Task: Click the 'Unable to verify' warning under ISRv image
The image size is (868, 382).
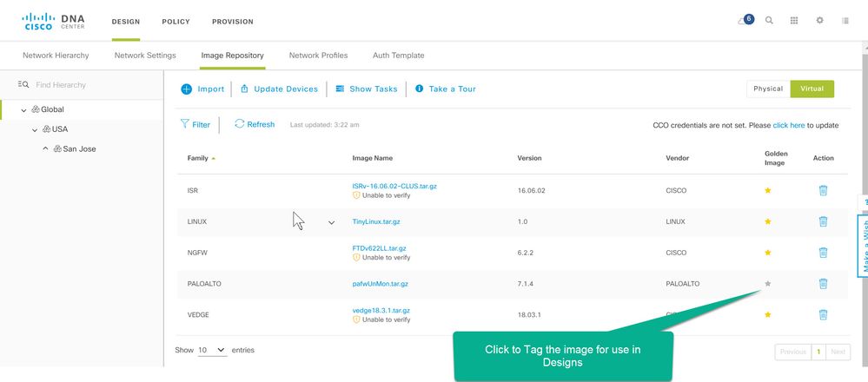Action: [x=381, y=195]
